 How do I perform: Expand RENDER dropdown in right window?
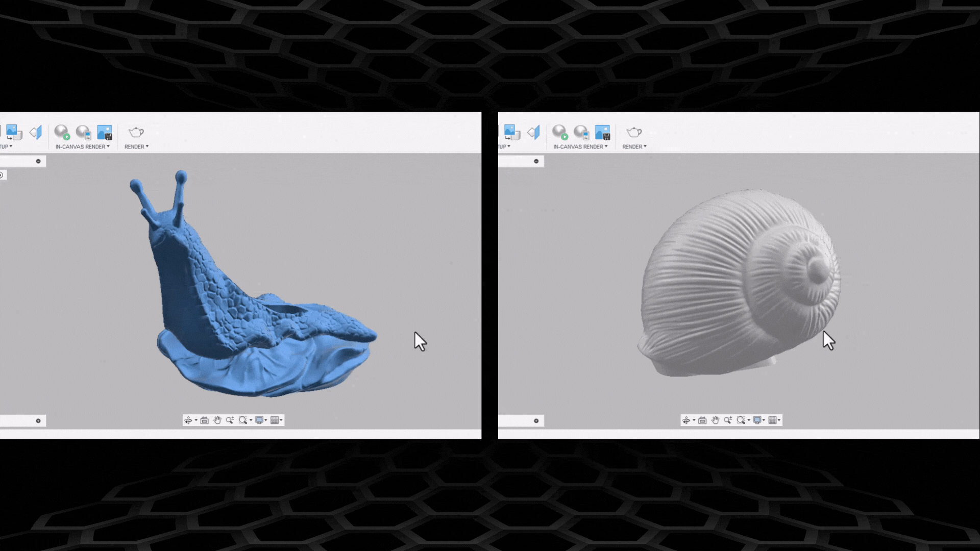(x=634, y=147)
